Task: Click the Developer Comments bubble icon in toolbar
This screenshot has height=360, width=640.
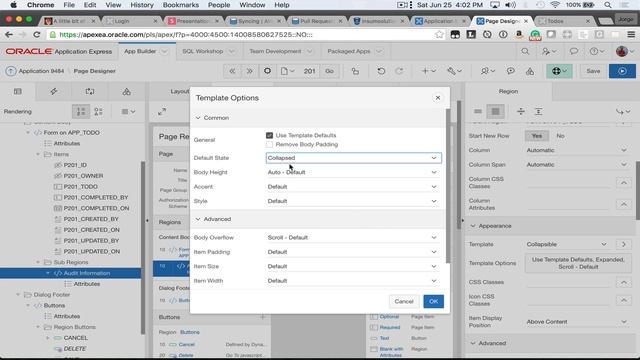Action: 510,71
